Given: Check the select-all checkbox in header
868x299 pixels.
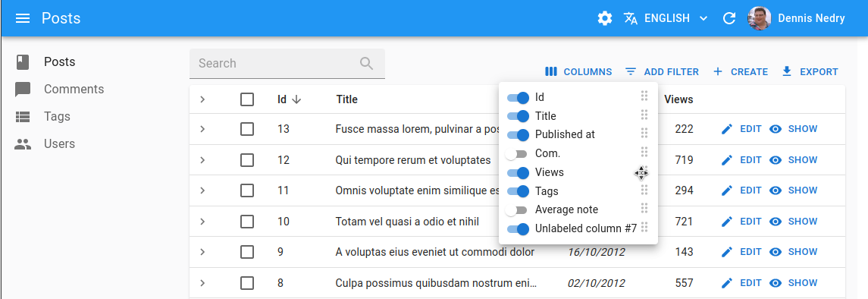Looking at the screenshot, I should coord(247,99).
